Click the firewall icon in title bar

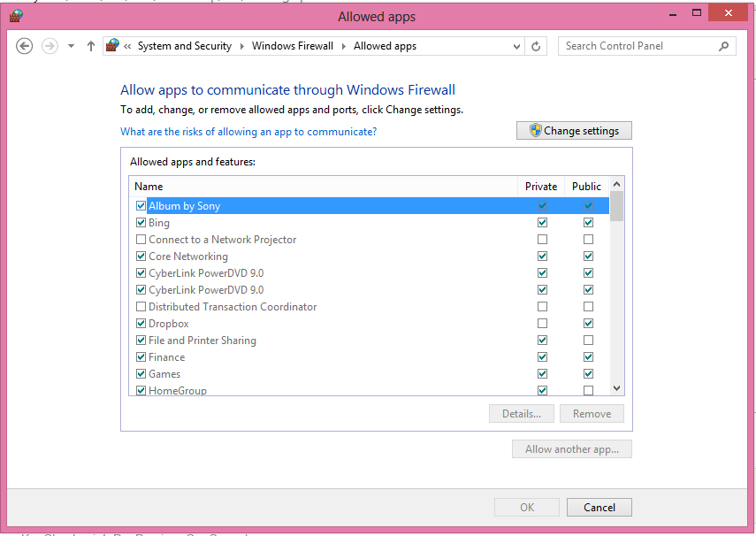pos(17,17)
